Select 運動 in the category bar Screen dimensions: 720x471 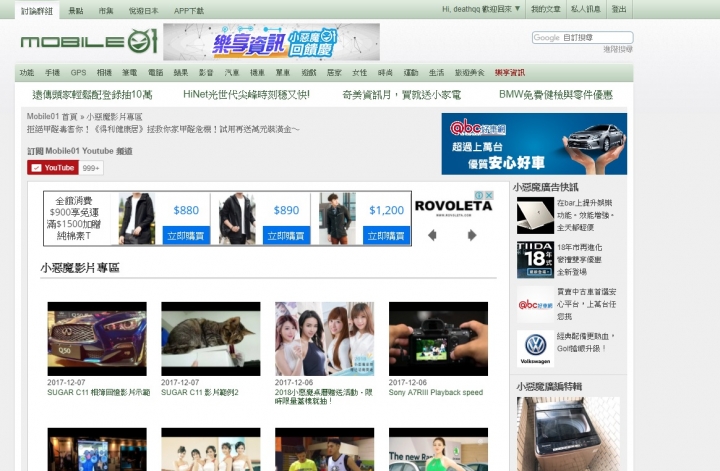click(411, 73)
